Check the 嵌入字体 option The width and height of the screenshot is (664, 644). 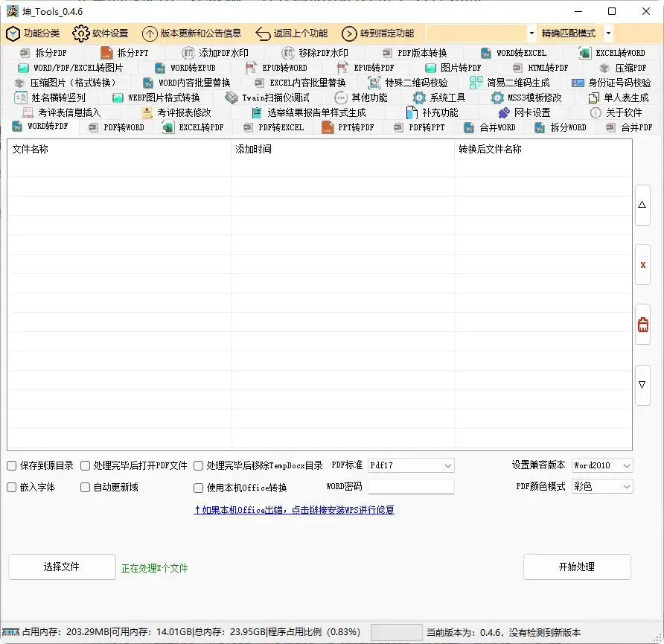click(13, 486)
